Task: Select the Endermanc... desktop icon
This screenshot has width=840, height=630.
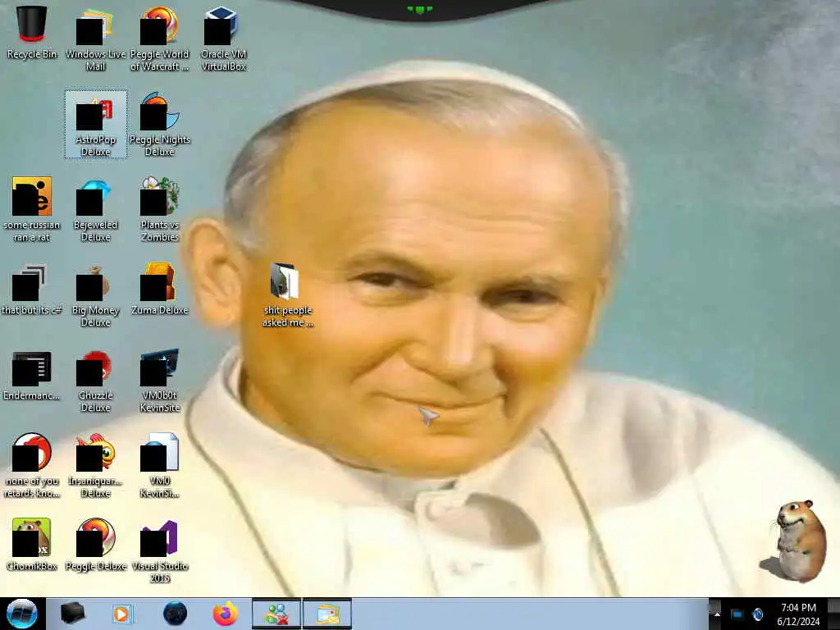Action: 32,375
